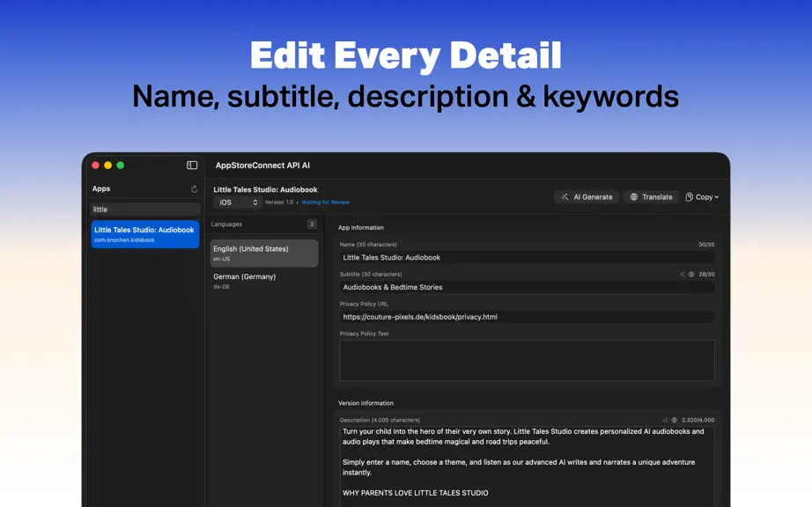Screen dimensions: 812x507
Task: Click the globe icon on the Subtitle row
Action: click(691, 275)
